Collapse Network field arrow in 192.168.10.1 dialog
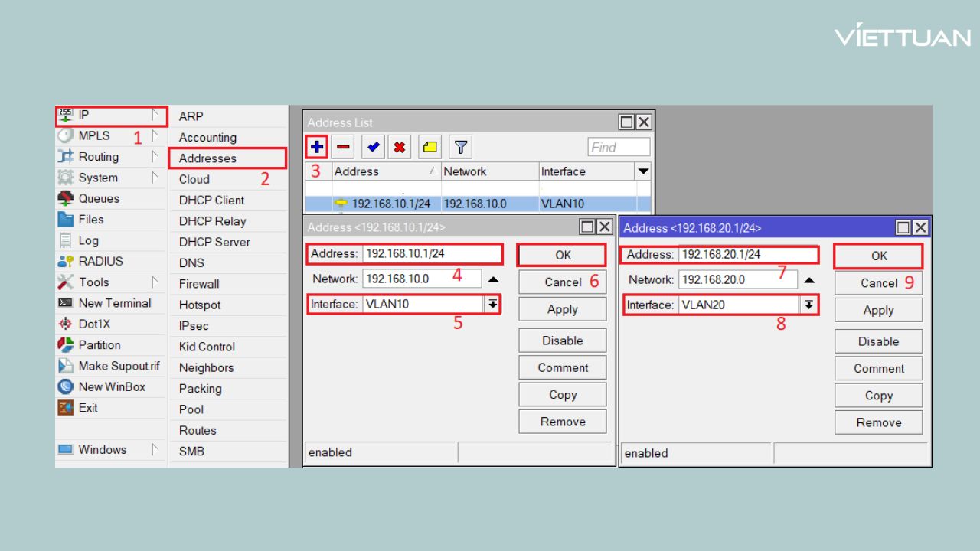This screenshot has height=551, width=980. click(x=493, y=279)
